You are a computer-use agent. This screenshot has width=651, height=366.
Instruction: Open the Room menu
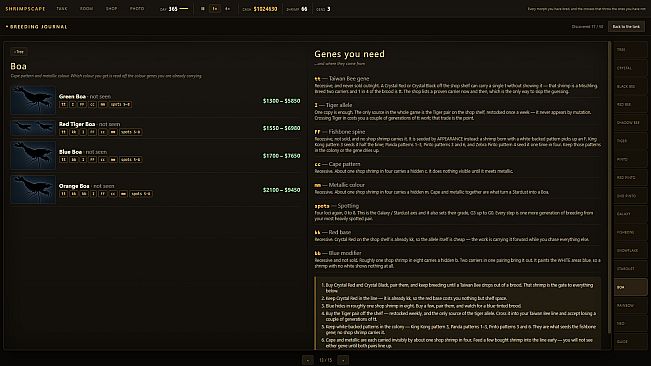(x=86, y=9)
